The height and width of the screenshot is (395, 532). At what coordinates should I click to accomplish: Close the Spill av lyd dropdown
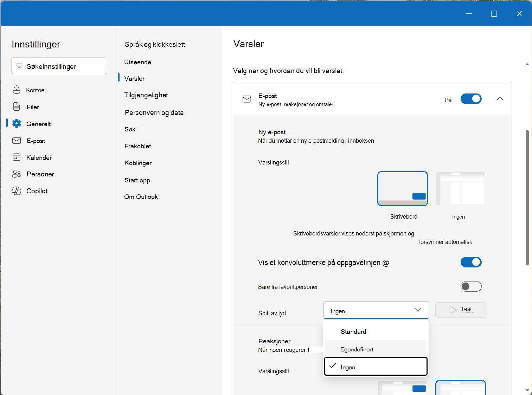click(376, 310)
